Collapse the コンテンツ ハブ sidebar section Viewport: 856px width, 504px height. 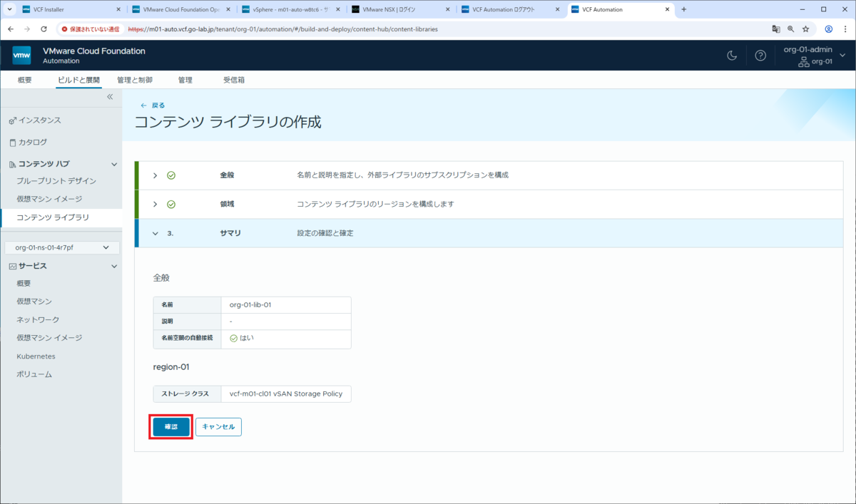pos(114,164)
